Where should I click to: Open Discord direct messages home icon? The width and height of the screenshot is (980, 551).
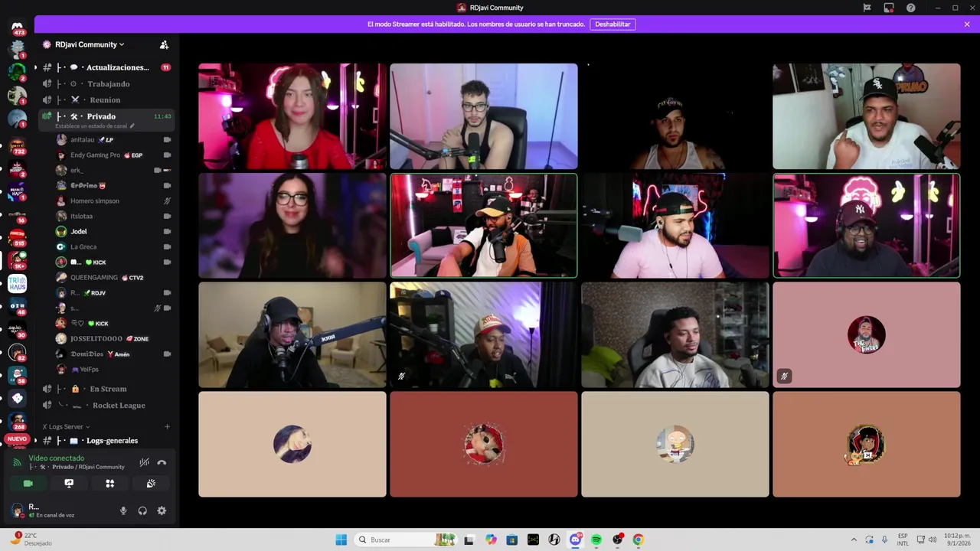(17, 27)
